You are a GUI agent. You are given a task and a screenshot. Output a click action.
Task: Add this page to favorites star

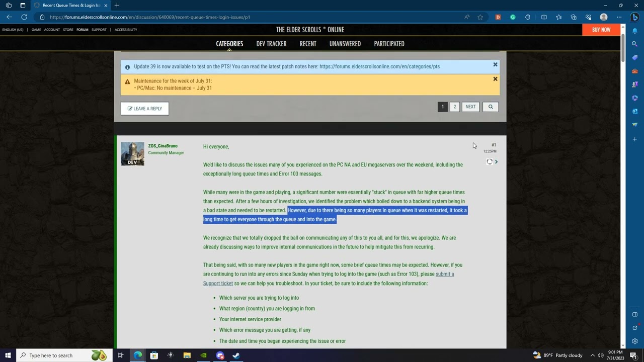pos(480,17)
